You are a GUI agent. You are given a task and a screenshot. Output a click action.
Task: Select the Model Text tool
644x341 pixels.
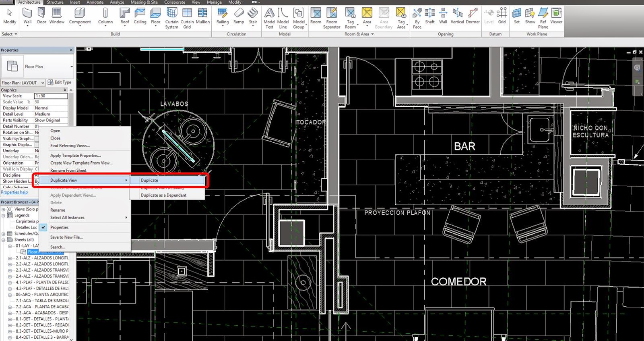point(269,19)
